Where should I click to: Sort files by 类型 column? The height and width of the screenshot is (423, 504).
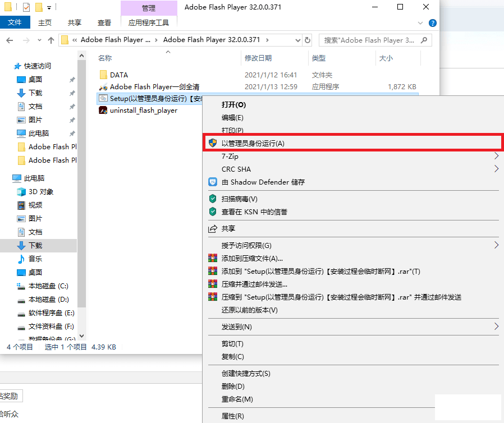pos(319,58)
